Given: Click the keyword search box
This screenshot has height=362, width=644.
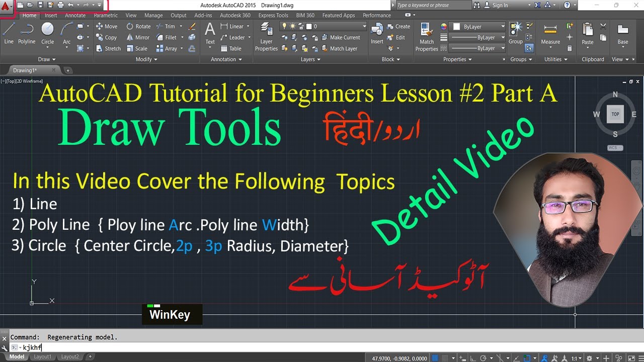Looking at the screenshot, I should (434, 5).
